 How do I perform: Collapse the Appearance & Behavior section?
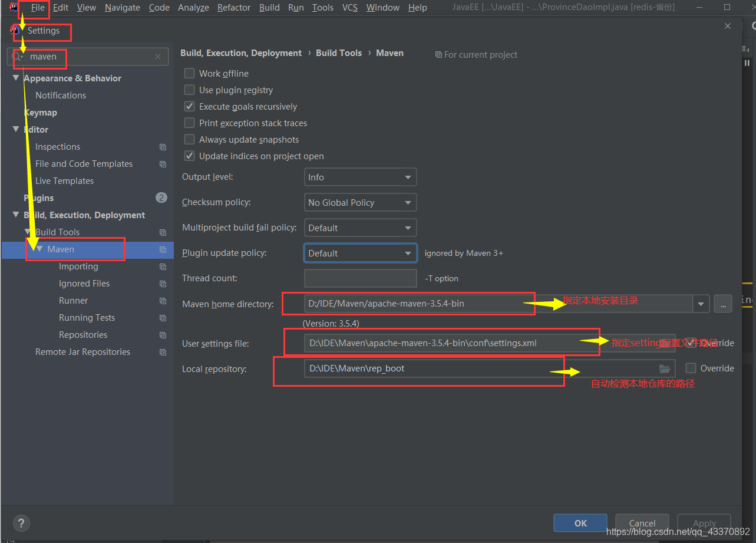coord(16,78)
